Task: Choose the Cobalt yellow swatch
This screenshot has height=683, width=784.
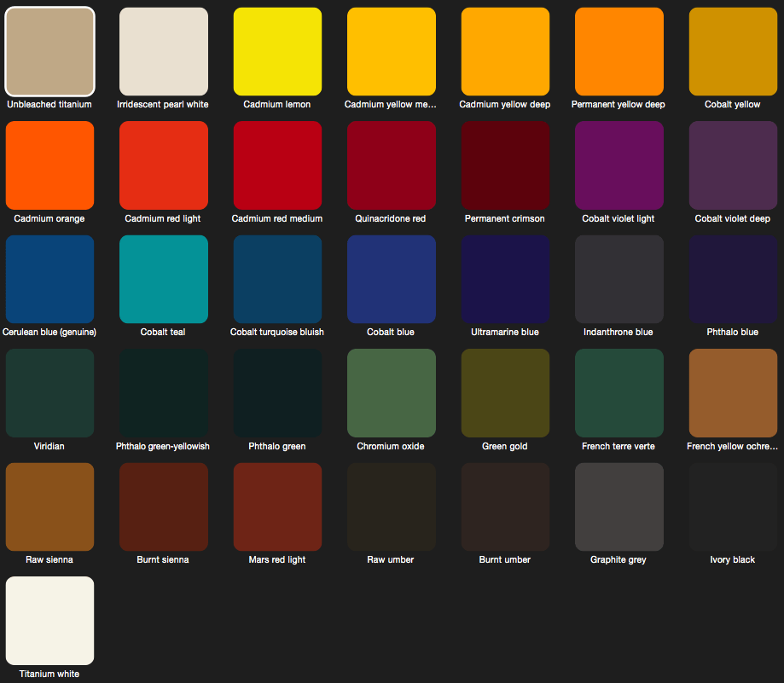Action: click(733, 51)
